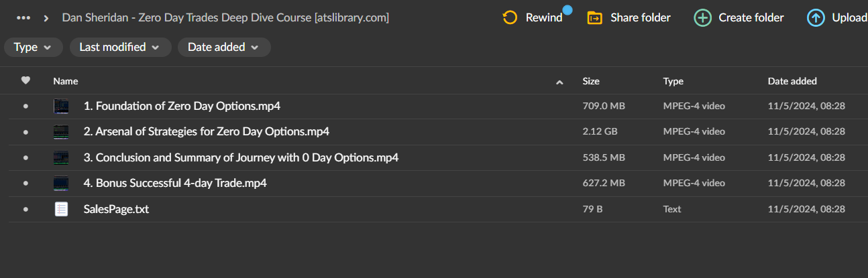
Task: Toggle favorite dot for SalesPage.txt
Action: (x=25, y=209)
